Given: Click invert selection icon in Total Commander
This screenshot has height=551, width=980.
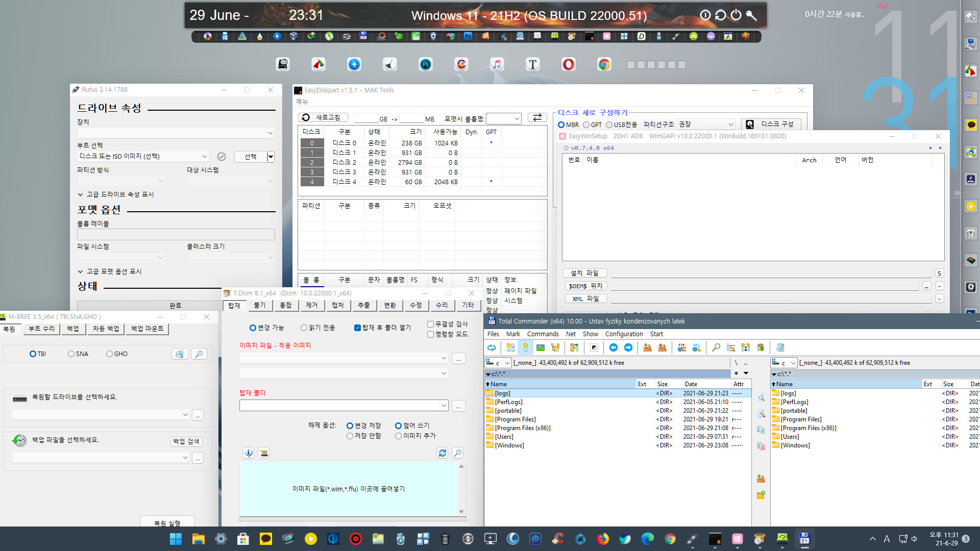Looking at the screenshot, I should click(594, 347).
